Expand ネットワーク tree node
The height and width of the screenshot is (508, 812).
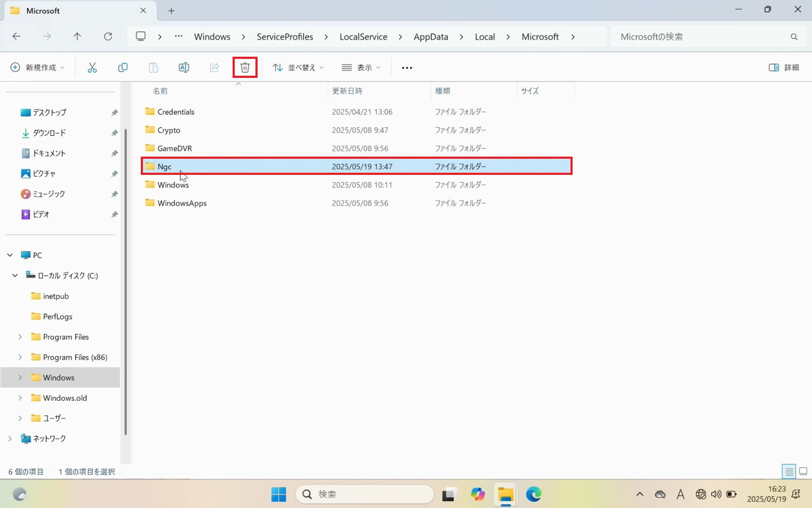click(x=10, y=438)
